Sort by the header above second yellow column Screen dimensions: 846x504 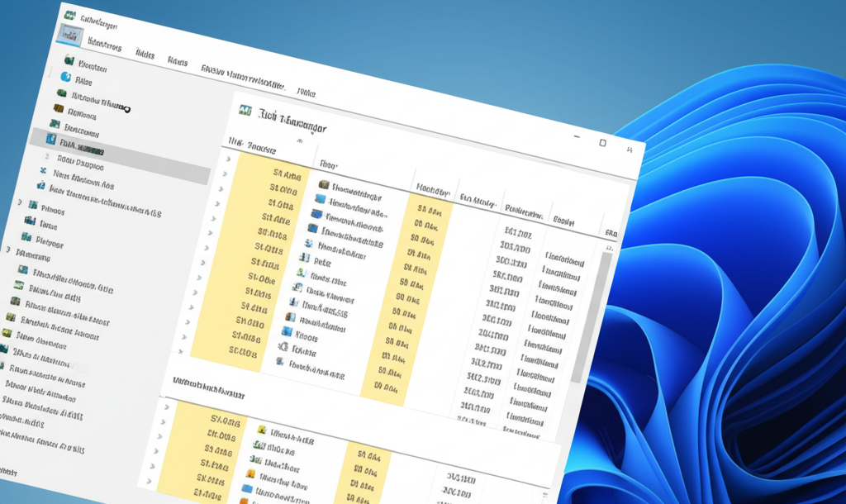tap(432, 188)
